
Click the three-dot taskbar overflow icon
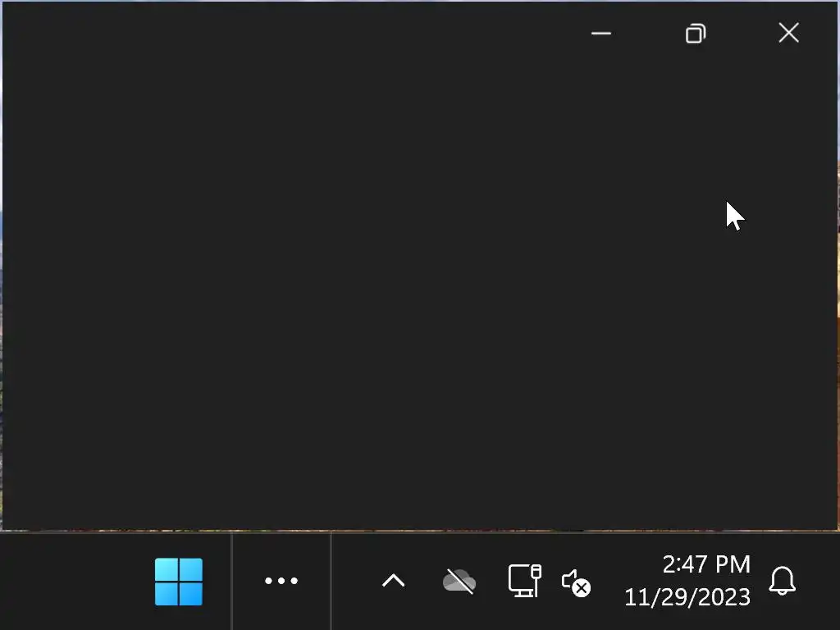[281, 581]
